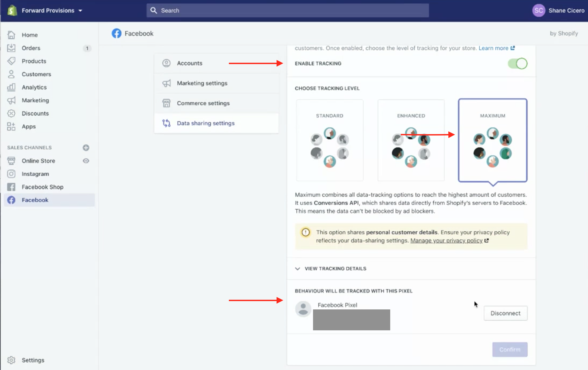588x370 pixels.
Task: Open the Learn more link
Action: tap(493, 48)
